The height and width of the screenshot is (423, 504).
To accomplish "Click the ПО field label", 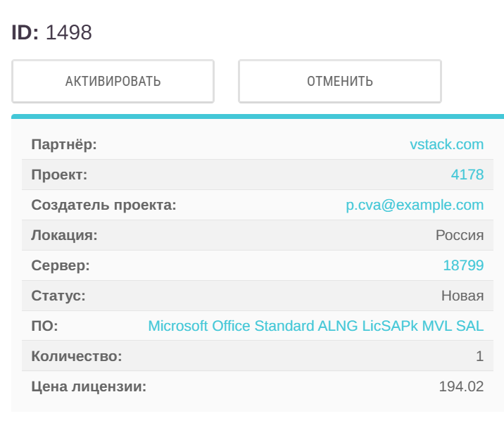I will pyautogui.click(x=44, y=326).
